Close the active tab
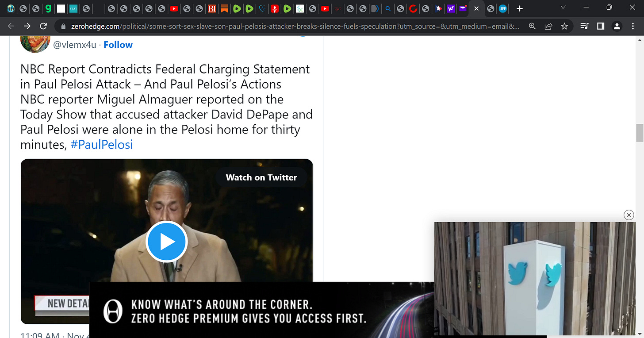 [x=476, y=8]
